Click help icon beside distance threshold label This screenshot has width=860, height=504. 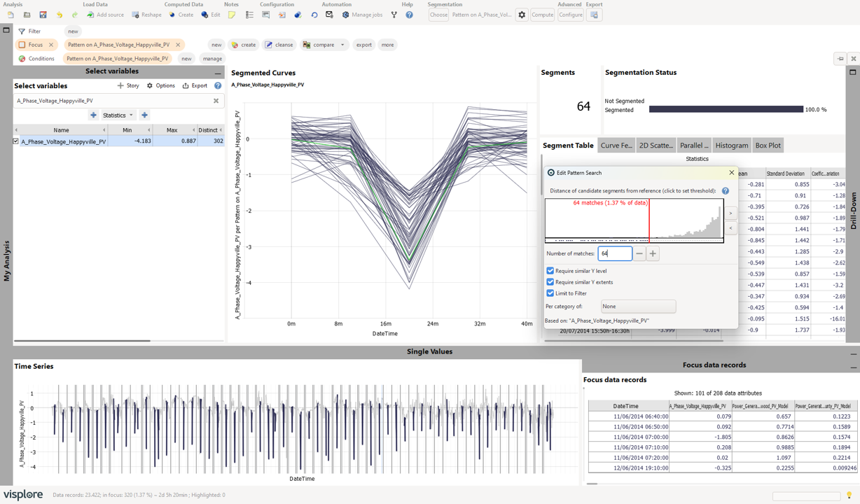(726, 190)
